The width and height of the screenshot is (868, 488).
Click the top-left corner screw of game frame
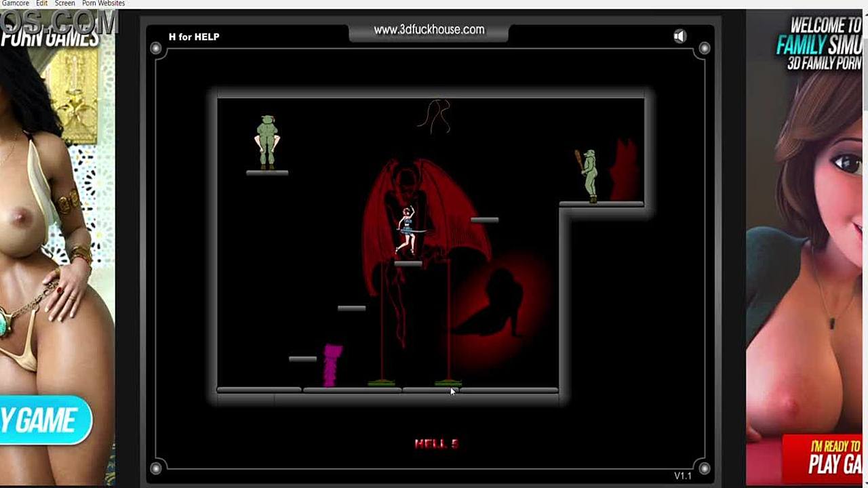tap(156, 48)
